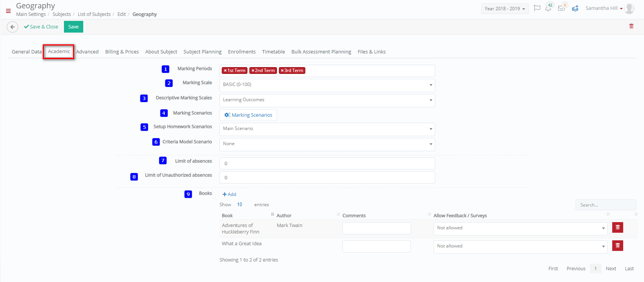
Task: Open the Marking Scenarios button
Action: click(248, 115)
